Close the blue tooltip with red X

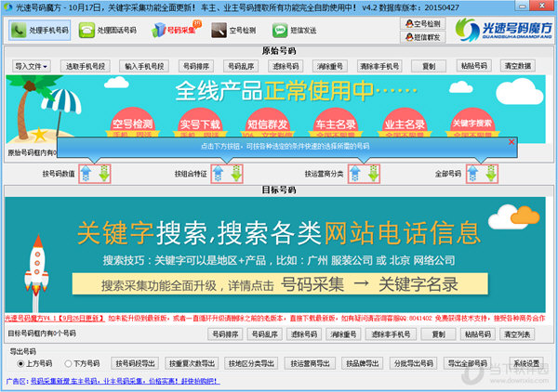pos(511,142)
